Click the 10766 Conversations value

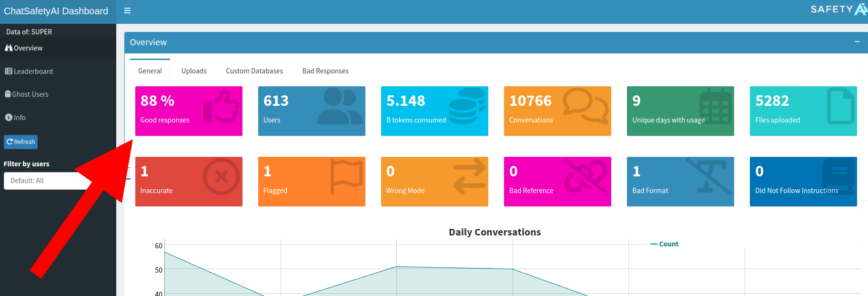pos(531,101)
